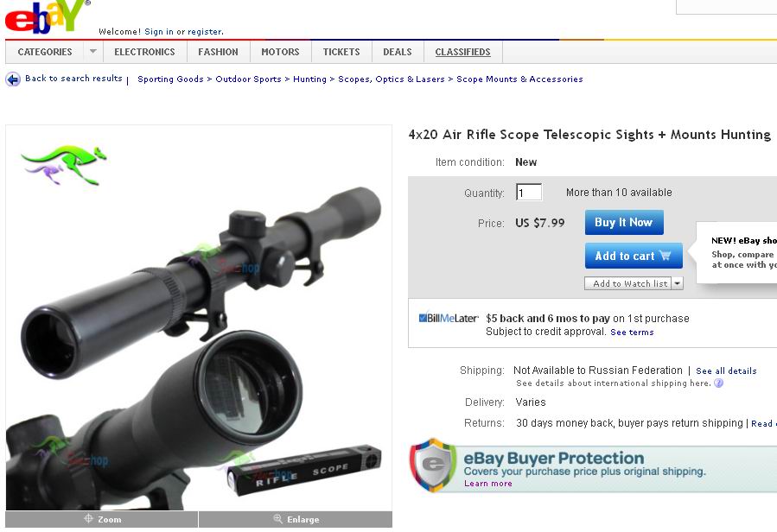Click the green kangaroo seller logo

[x=63, y=164]
